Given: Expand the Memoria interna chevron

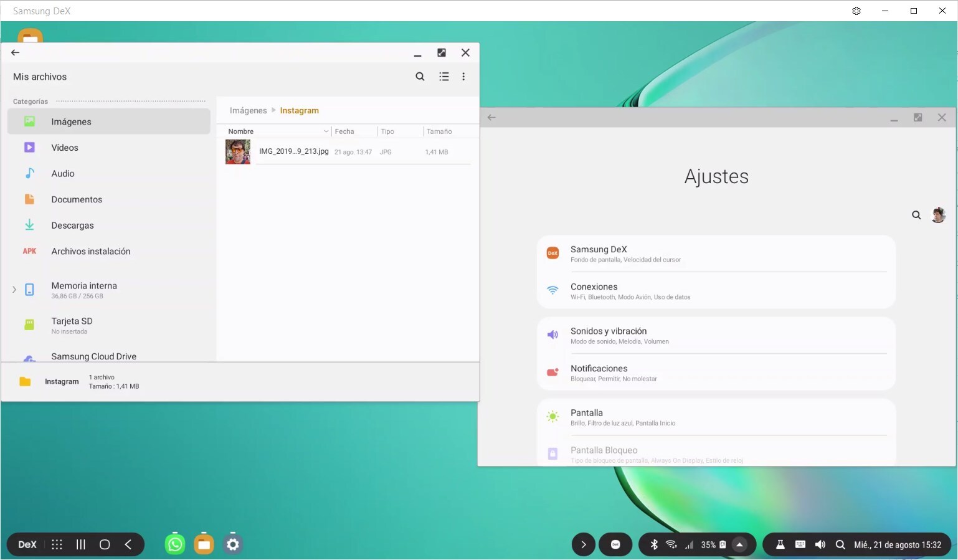Looking at the screenshot, I should (x=14, y=290).
